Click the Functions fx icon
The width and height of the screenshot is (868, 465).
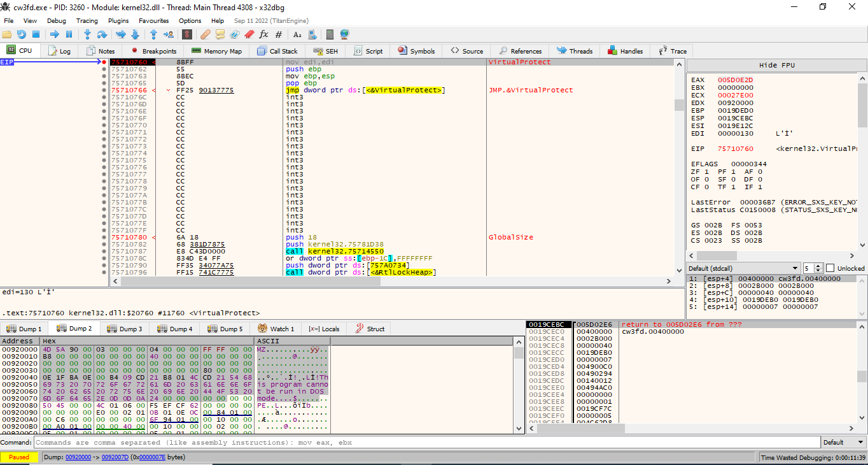(x=263, y=34)
